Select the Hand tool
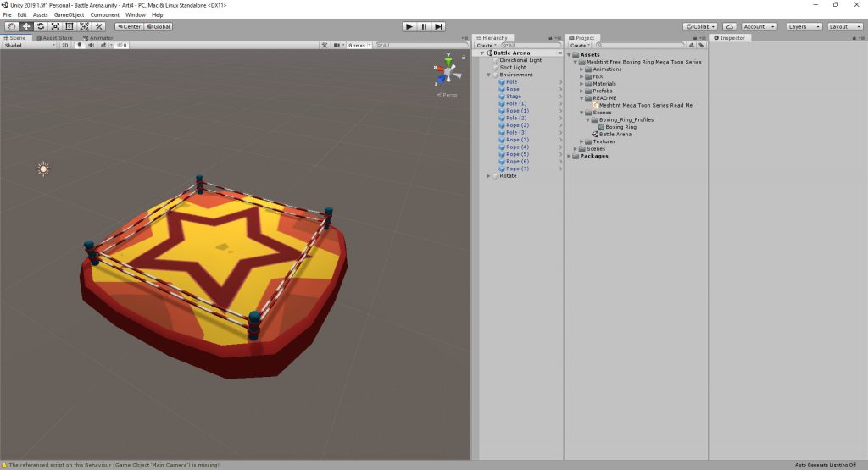This screenshot has width=868, height=470. pyautogui.click(x=11, y=26)
